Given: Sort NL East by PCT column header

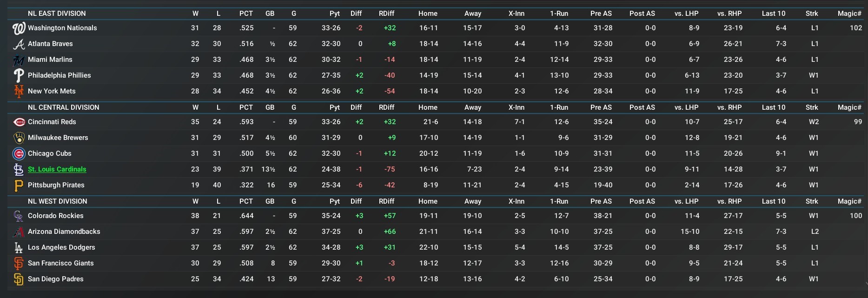Looking at the screenshot, I should 246,13.
